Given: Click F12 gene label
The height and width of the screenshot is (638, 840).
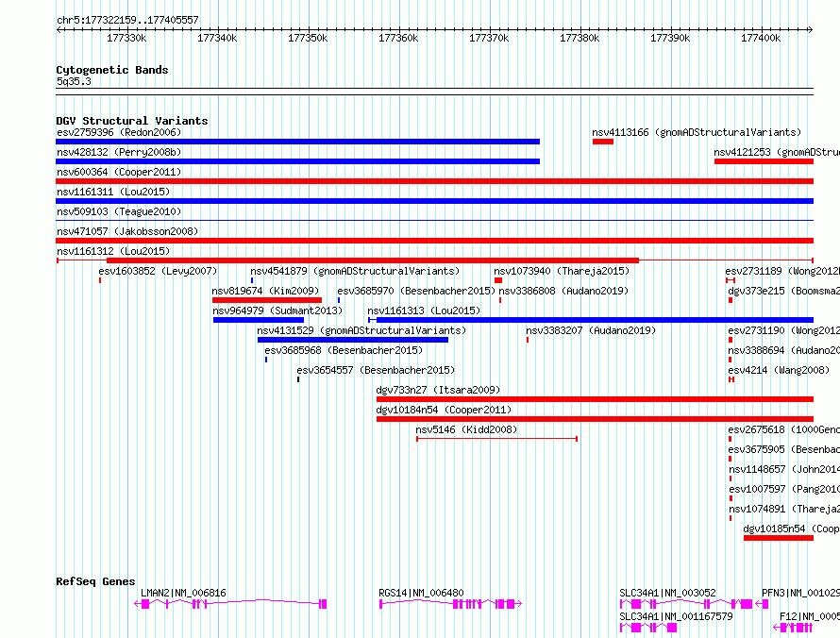Looking at the screenshot, I should pos(810,616).
